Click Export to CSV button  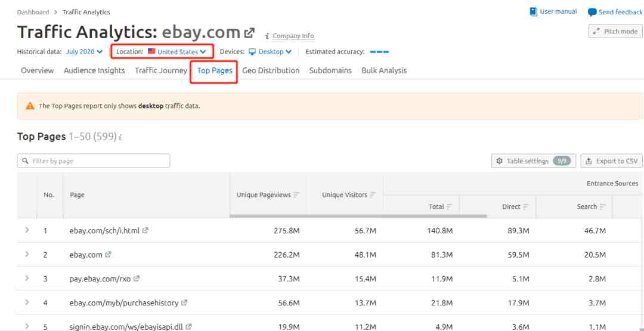612,161
